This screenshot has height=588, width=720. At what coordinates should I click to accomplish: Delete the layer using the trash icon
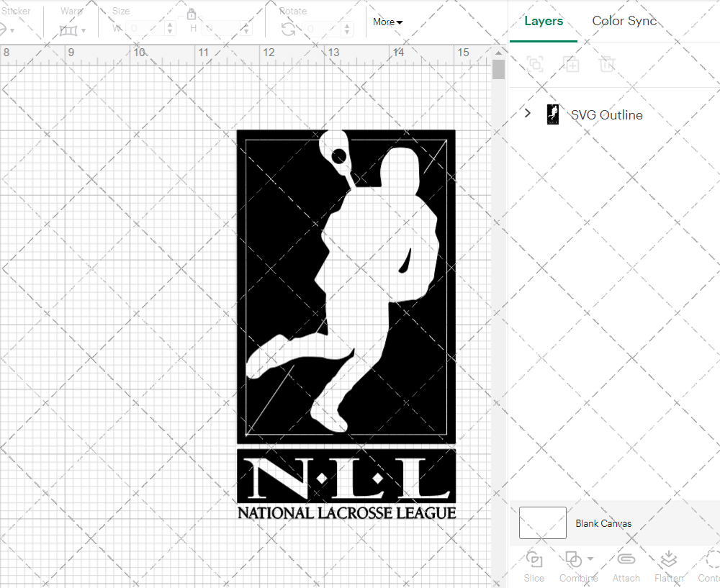tap(607, 64)
